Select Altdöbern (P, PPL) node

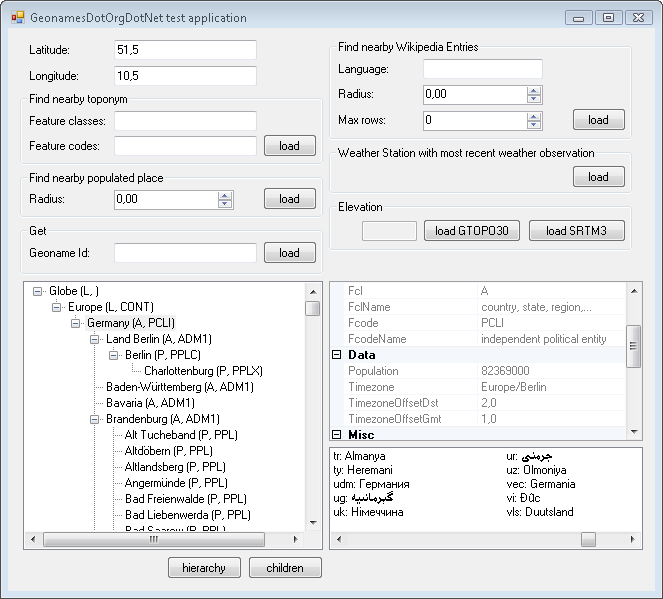click(168, 451)
